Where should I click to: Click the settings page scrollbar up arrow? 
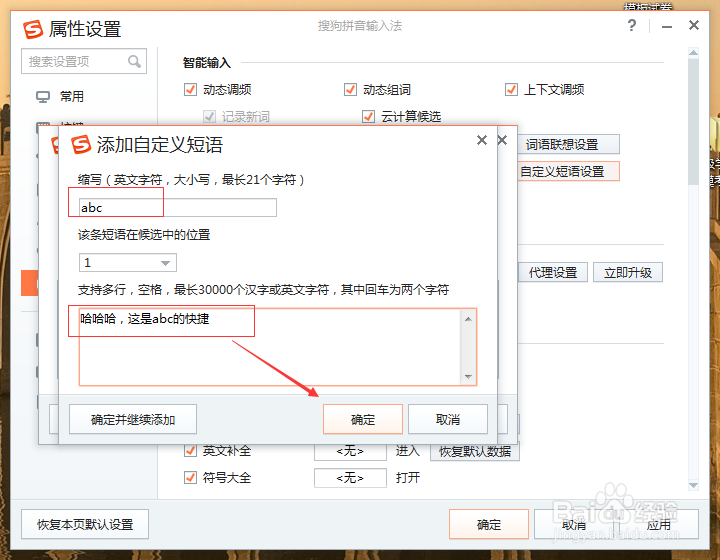point(693,53)
